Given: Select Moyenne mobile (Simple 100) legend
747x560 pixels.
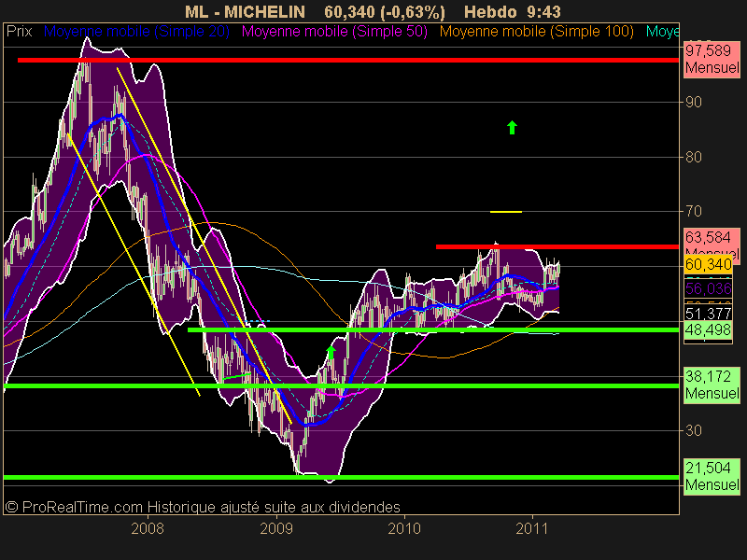Looking at the screenshot, I should pos(536,32).
